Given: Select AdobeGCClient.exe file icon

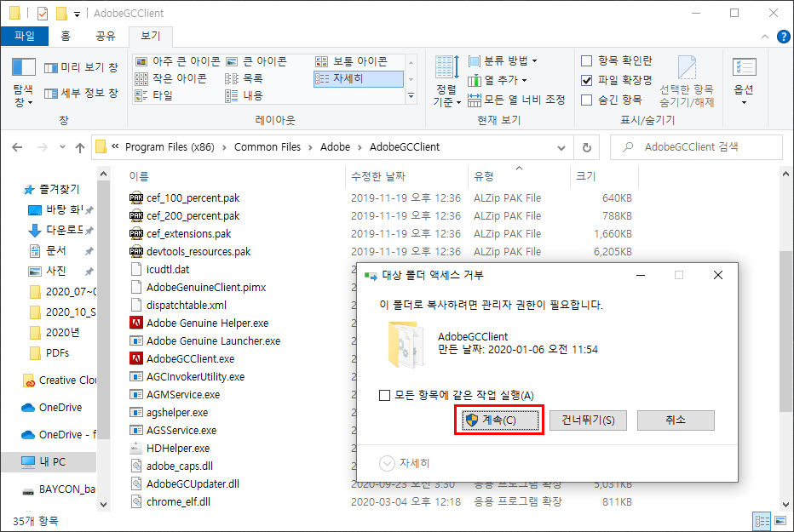Looking at the screenshot, I should coord(135,359).
